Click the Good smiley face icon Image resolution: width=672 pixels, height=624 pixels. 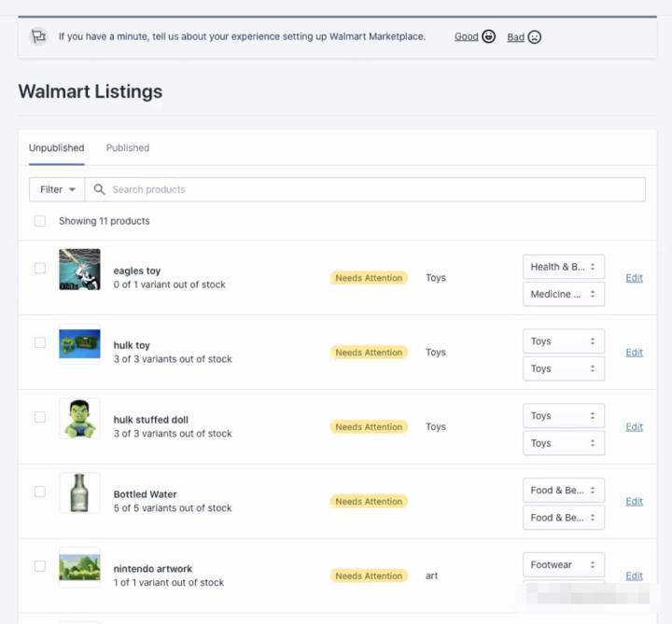[488, 37]
